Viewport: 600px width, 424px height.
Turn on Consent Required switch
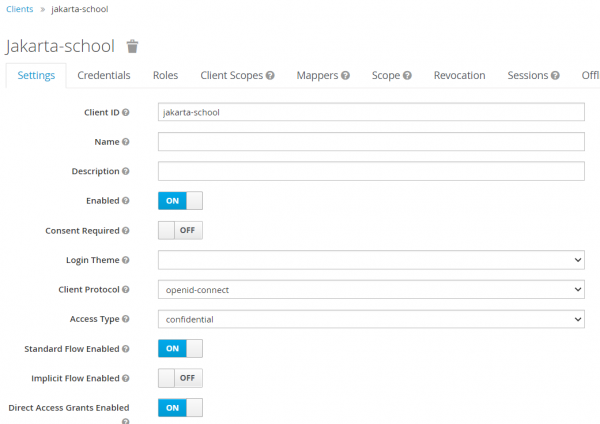point(180,231)
